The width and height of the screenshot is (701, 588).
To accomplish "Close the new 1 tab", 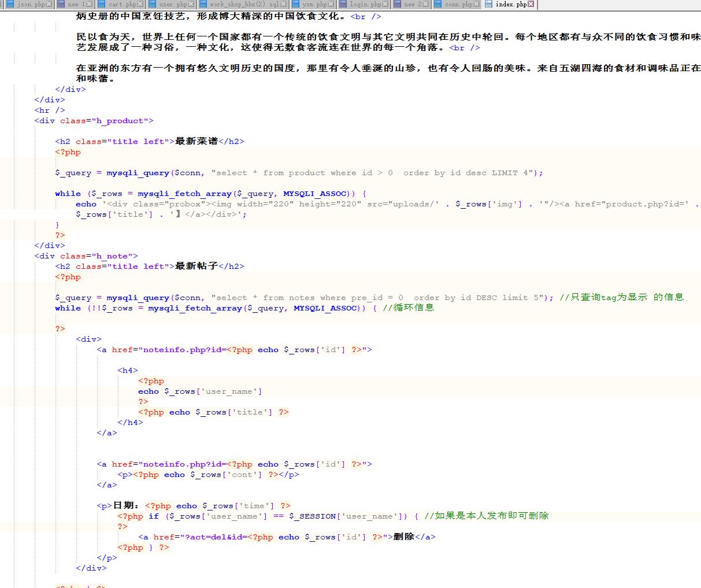I will [90, 4].
